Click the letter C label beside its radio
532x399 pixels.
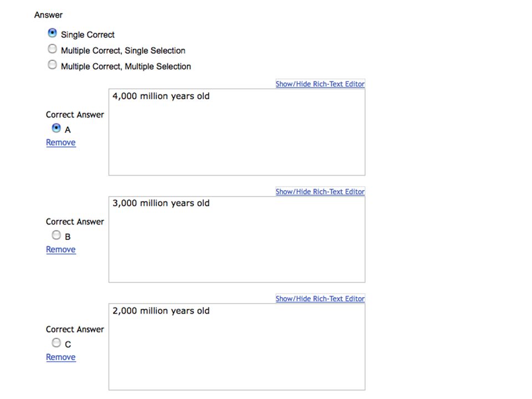[68, 344]
